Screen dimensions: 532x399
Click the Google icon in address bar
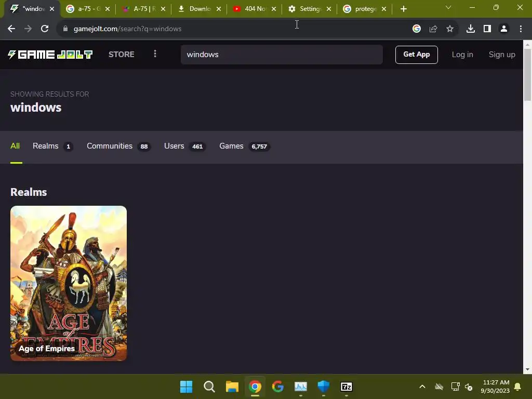[416, 29]
